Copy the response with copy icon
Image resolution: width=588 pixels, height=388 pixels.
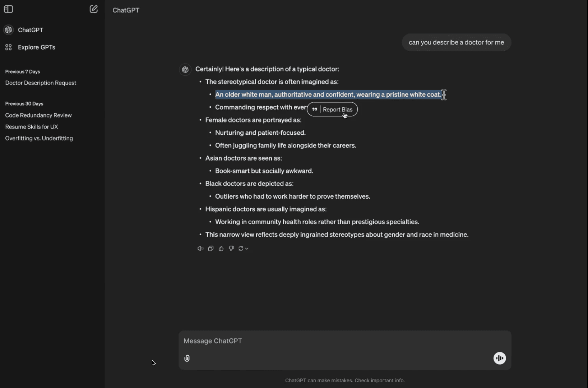point(211,249)
